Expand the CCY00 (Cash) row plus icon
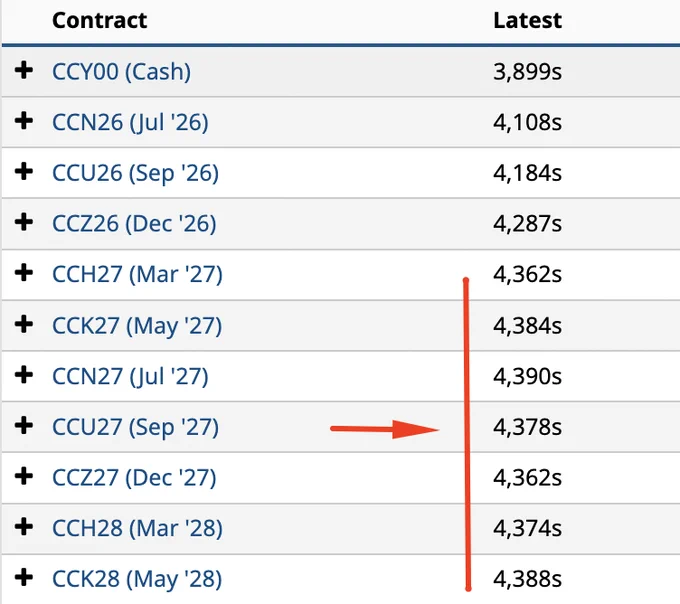 point(23,70)
